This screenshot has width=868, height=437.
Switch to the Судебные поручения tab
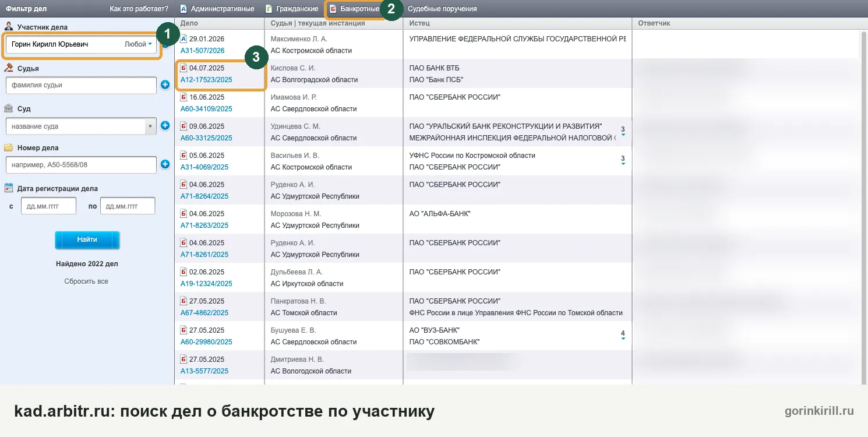click(442, 9)
